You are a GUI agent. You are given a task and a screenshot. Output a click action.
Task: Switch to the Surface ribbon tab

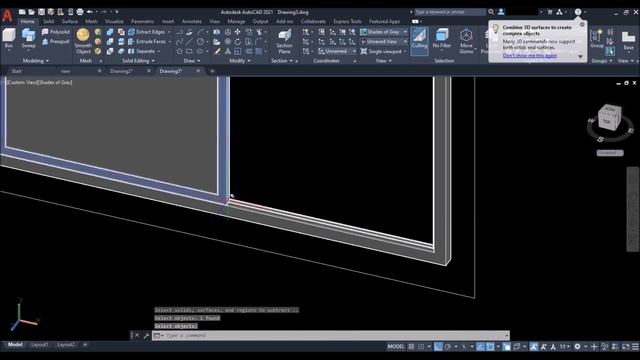70,21
